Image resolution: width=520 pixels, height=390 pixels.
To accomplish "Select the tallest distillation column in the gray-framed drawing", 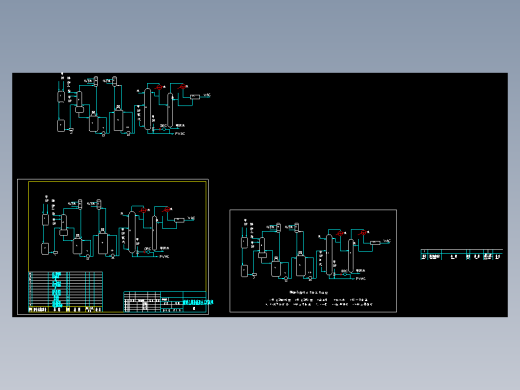I will 329,255.
